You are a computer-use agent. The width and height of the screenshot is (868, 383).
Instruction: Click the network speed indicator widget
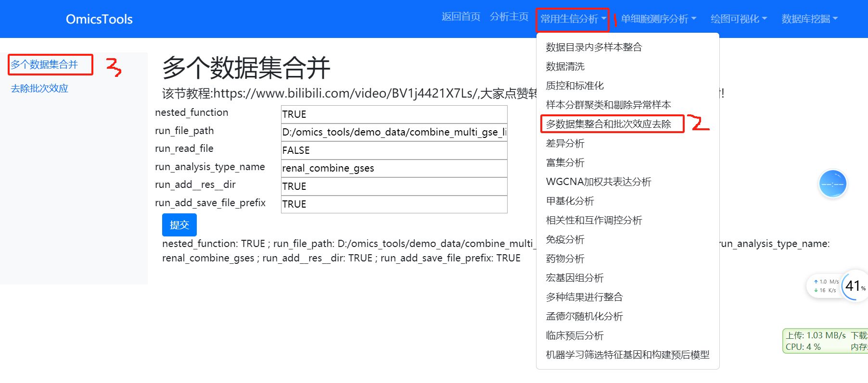click(826, 286)
